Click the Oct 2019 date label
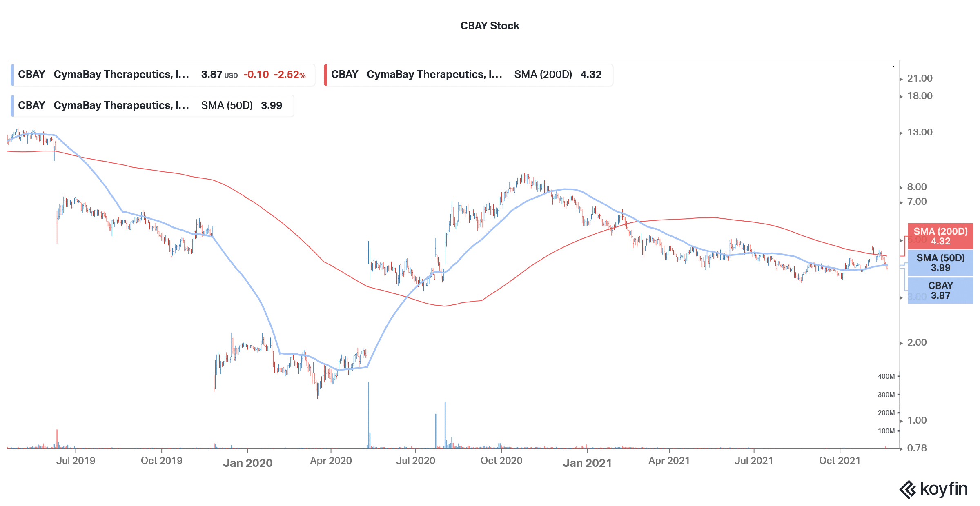Image resolution: width=980 pixels, height=506 pixels. click(162, 461)
